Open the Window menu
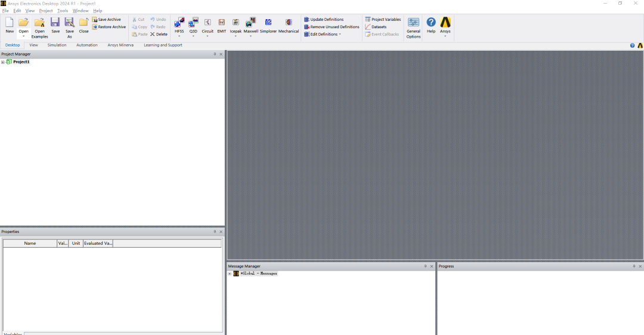 [80, 11]
